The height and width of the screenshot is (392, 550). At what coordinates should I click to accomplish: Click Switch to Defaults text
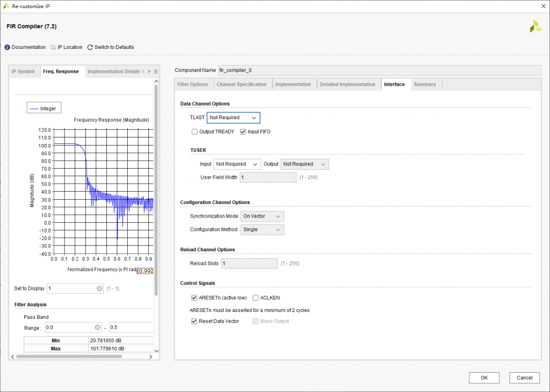[114, 47]
